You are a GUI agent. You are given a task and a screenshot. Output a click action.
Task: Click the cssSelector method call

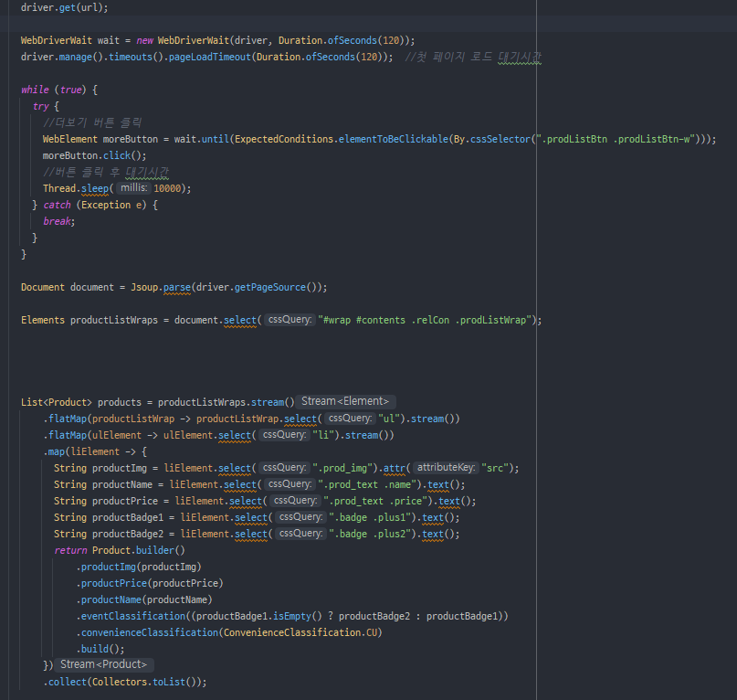[x=500, y=139]
